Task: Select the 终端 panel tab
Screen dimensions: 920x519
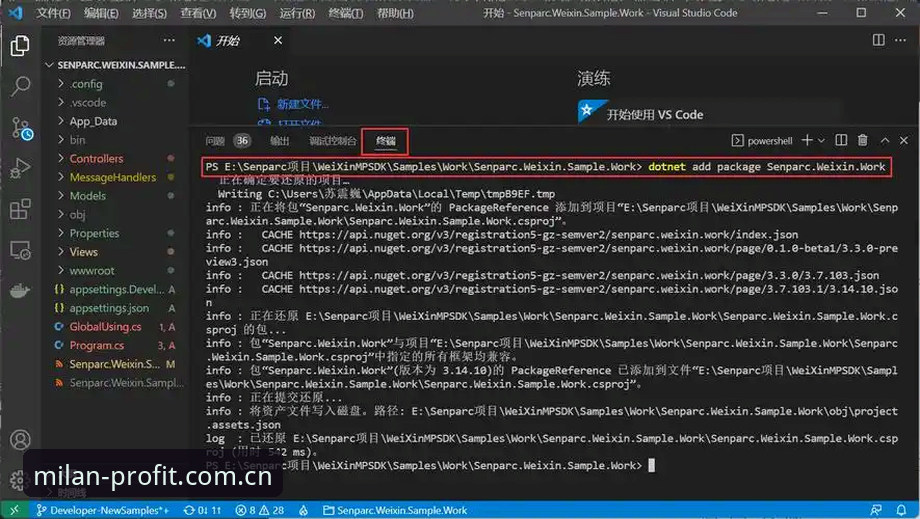Action: 385,141
